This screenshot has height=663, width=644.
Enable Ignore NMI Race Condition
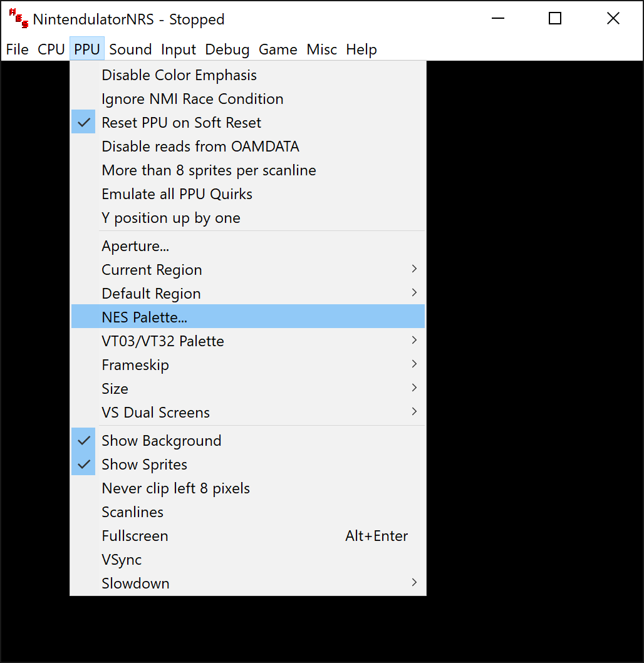pos(248,99)
